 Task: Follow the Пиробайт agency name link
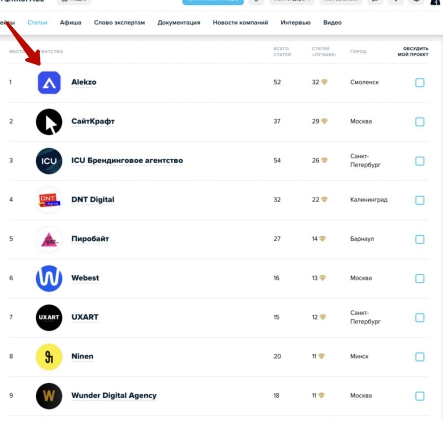pyautogui.click(x=90, y=239)
